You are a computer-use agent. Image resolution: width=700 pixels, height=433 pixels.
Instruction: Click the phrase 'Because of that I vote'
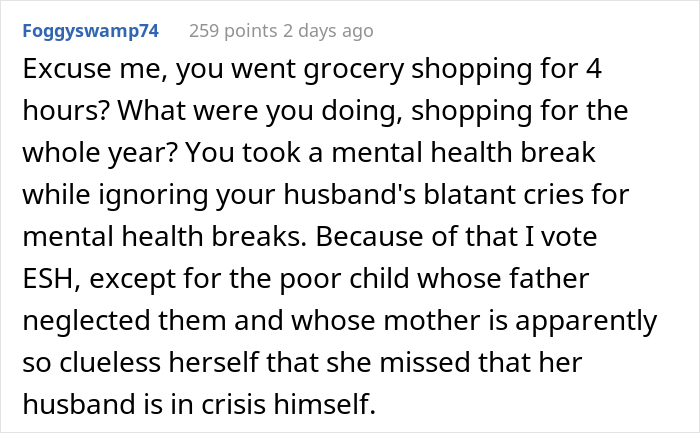click(456, 237)
